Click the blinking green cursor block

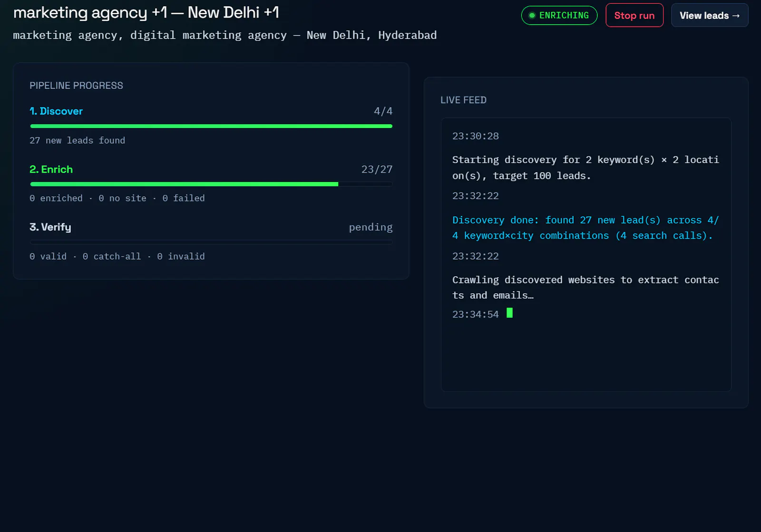[x=509, y=313]
